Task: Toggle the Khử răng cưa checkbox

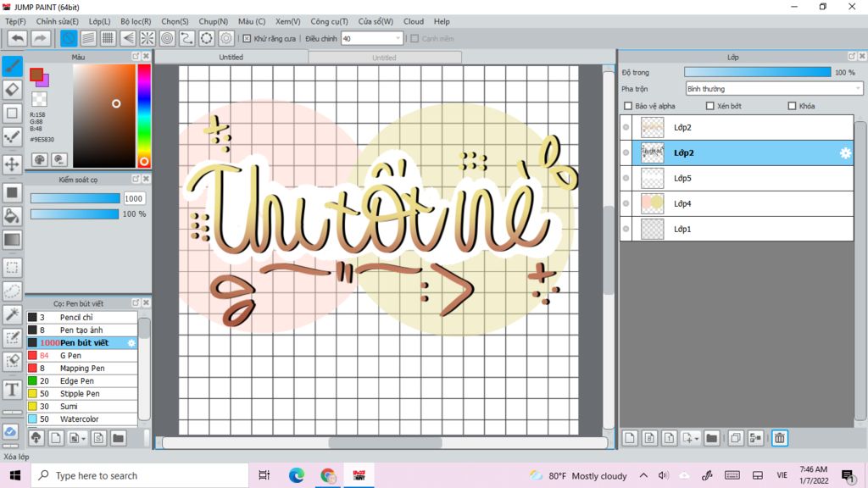Action: (x=247, y=38)
